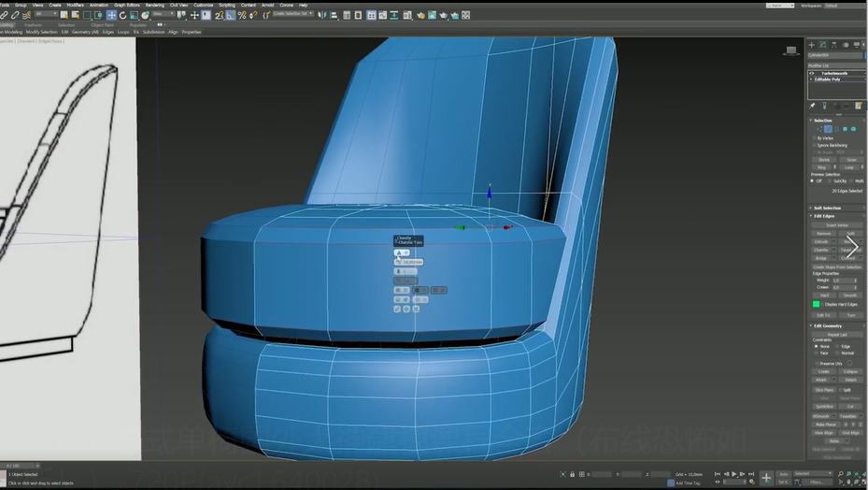Enable the By Vertex checkbox
This screenshot has height=490, width=868.
(x=815, y=138)
